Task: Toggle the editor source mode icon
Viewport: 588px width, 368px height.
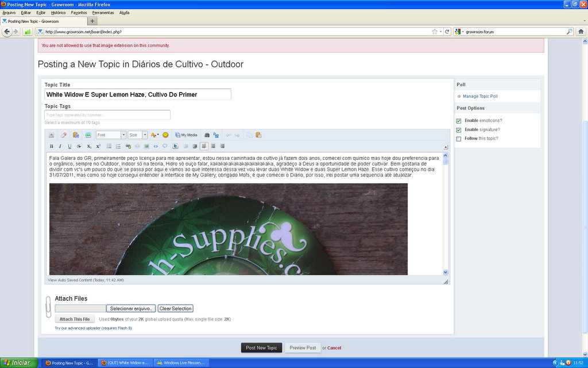Action: click(51, 135)
